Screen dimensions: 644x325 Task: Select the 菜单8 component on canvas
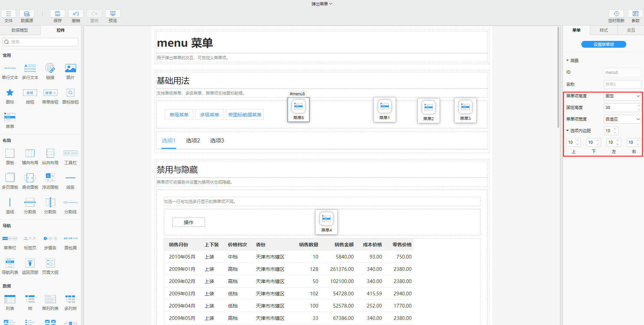(x=298, y=109)
